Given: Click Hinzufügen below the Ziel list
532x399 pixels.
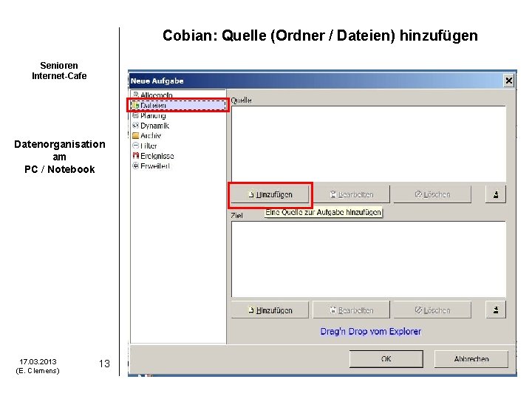Looking at the screenshot, I should (270, 310).
